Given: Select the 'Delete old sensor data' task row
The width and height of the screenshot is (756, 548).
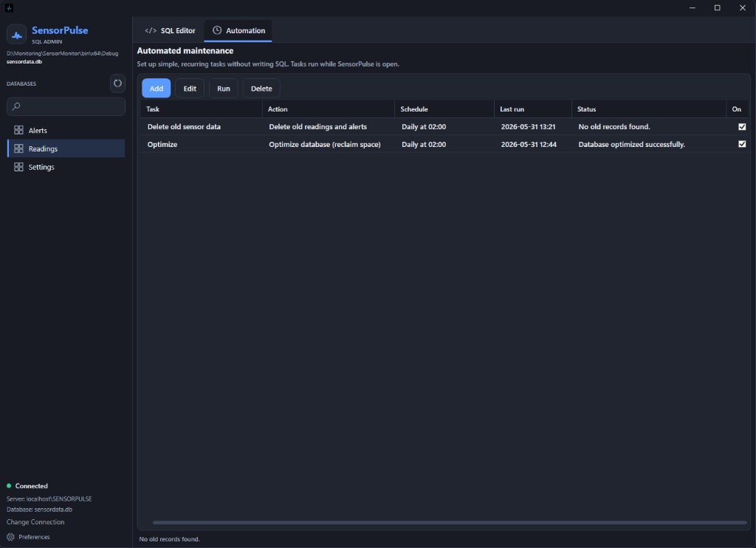Looking at the screenshot, I should tap(444, 127).
